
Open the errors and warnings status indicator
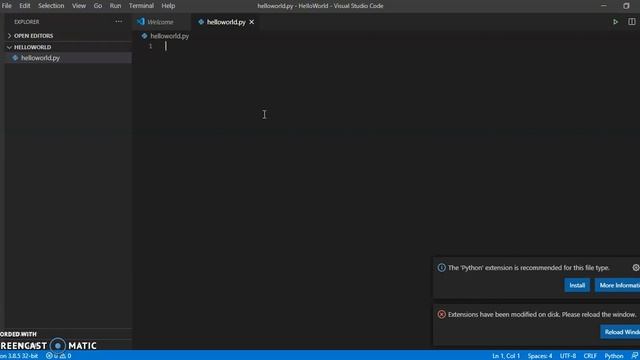[x=58, y=356]
